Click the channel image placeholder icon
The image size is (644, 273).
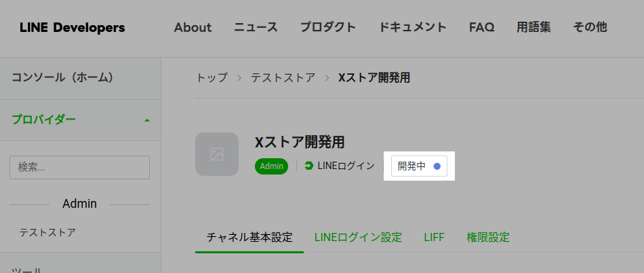coord(217,154)
